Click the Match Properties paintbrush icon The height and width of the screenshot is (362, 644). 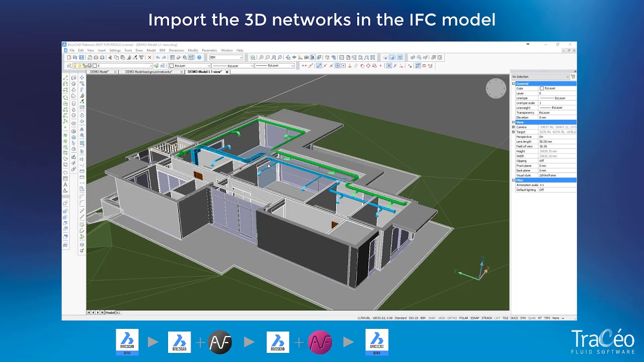(129, 57)
